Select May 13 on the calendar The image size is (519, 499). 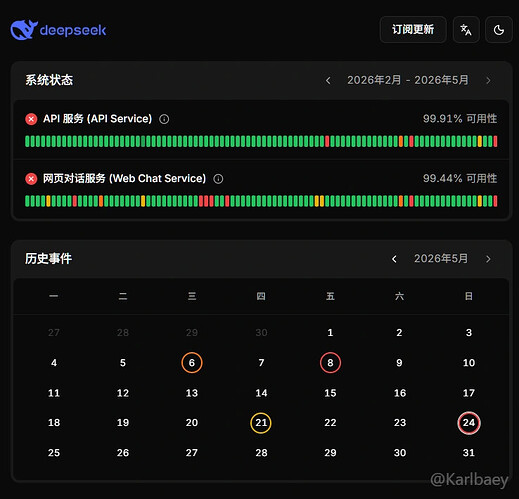pos(192,393)
